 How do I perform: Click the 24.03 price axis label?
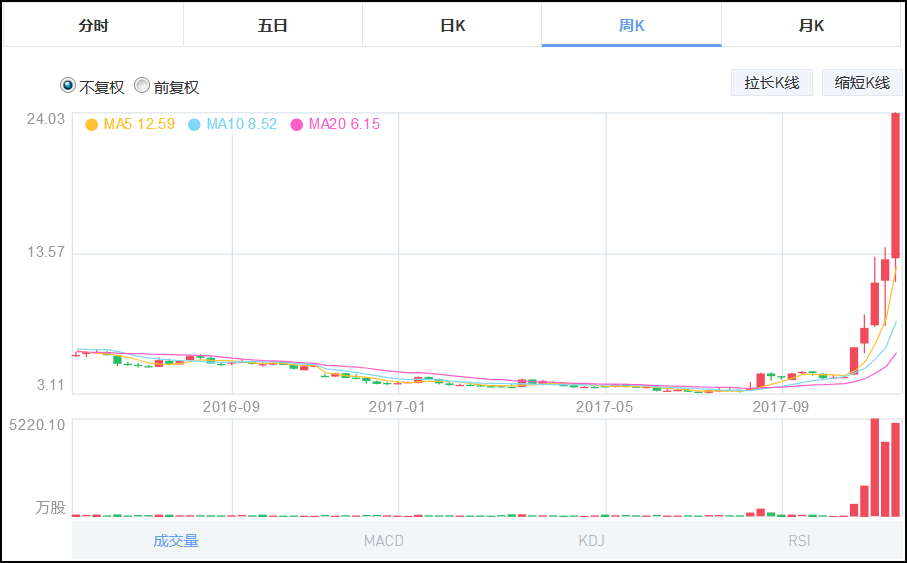(x=46, y=119)
